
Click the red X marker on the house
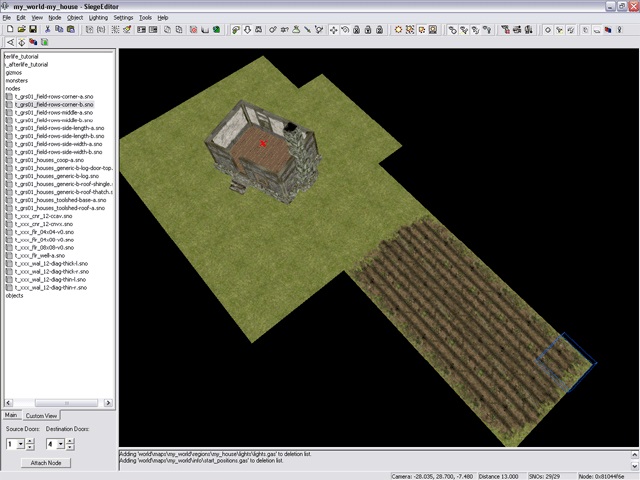263,143
